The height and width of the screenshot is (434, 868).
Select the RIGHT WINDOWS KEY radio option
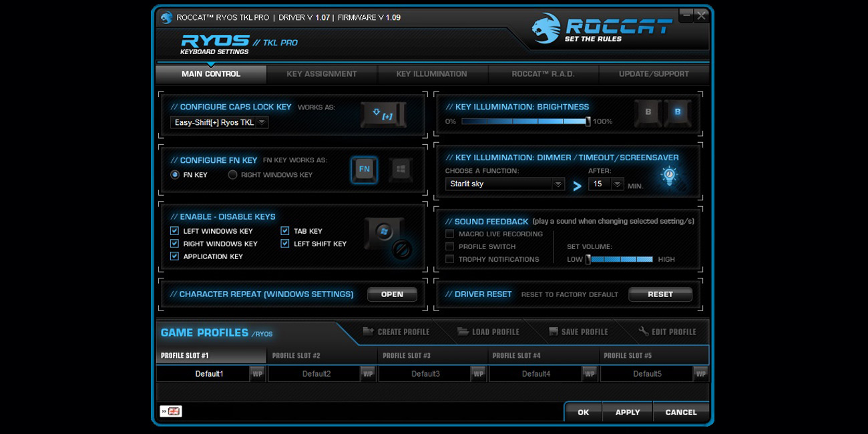click(232, 175)
